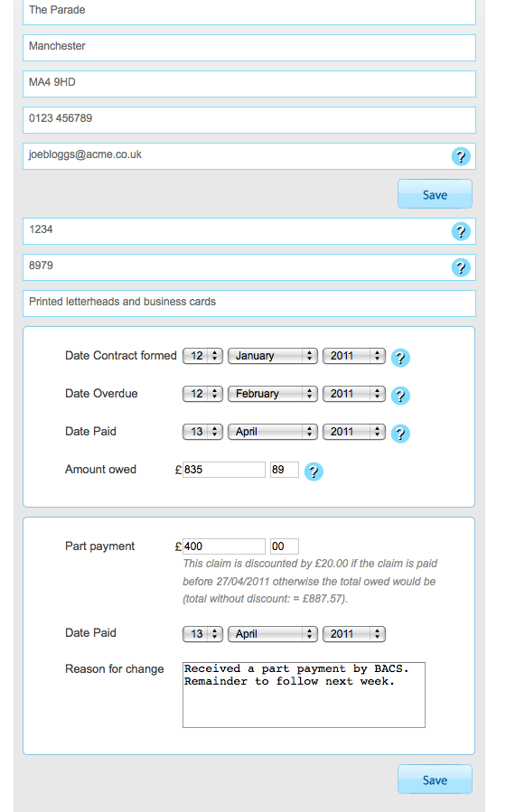
Task: Click the Reason for change text area
Action: [304, 695]
